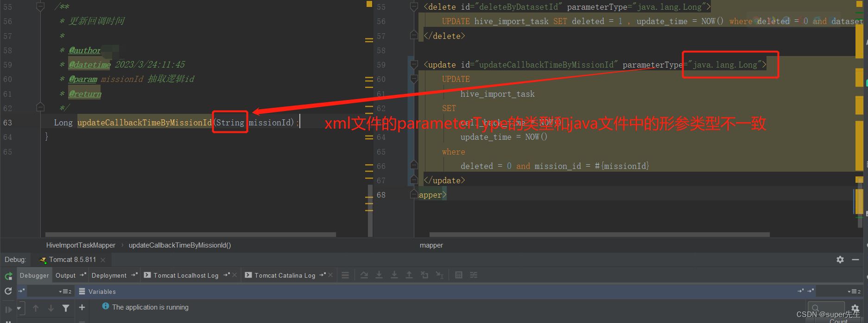Screen dimensions: 868x323
Task: Click HiveImportTaskMapper breadcrumb
Action: point(81,245)
